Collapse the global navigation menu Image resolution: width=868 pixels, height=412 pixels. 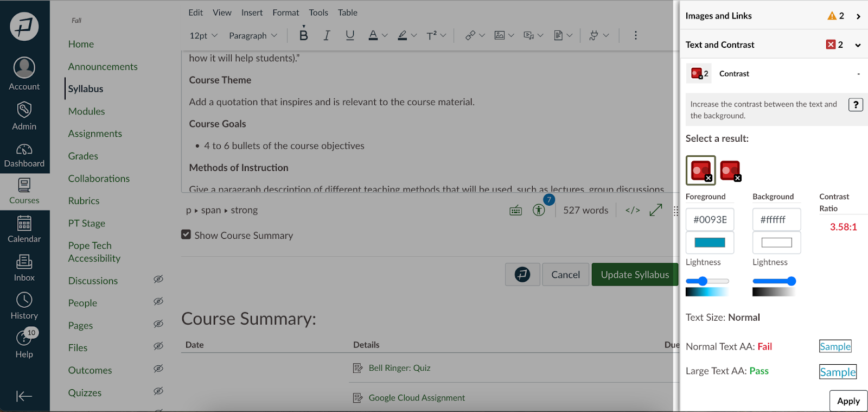tap(24, 396)
